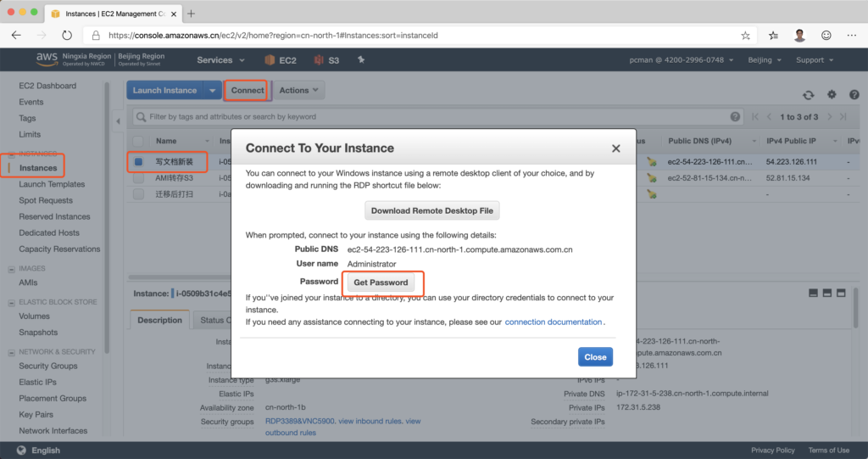Reload the page with browser refresh button
Viewport: 868px width, 459px height.
[x=67, y=36]
